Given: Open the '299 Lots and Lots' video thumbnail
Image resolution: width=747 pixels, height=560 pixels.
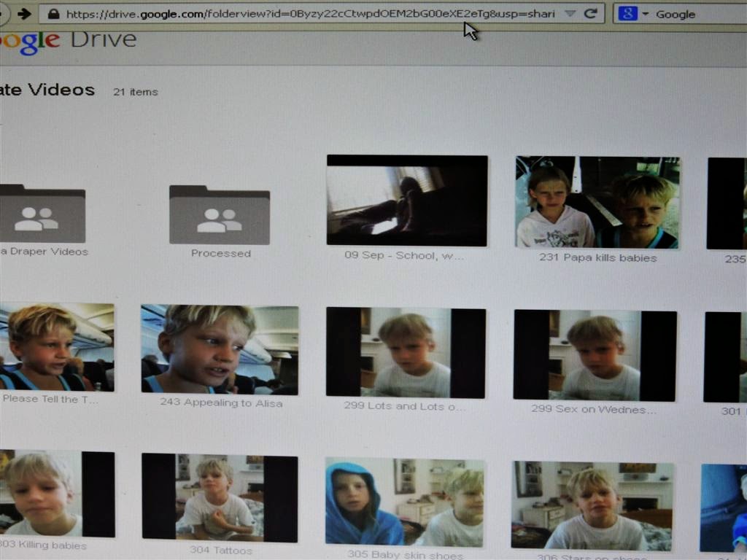Looking at the screenshot, I should (406, 353).
